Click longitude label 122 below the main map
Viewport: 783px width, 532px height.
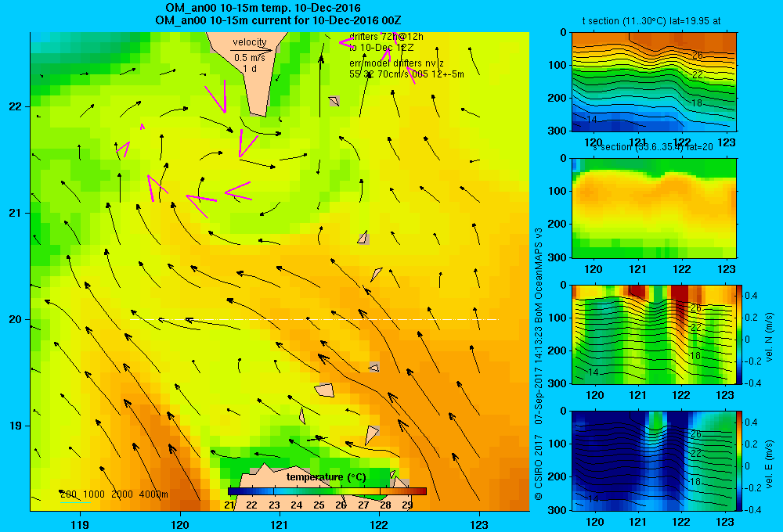click(379, 524)
